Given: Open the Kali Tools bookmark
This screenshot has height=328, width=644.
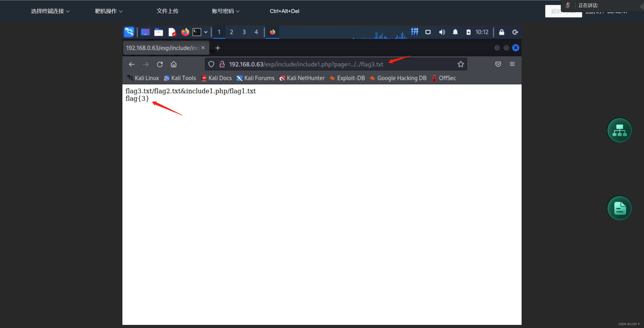Looking at the screenshot, I should [180, 78].
